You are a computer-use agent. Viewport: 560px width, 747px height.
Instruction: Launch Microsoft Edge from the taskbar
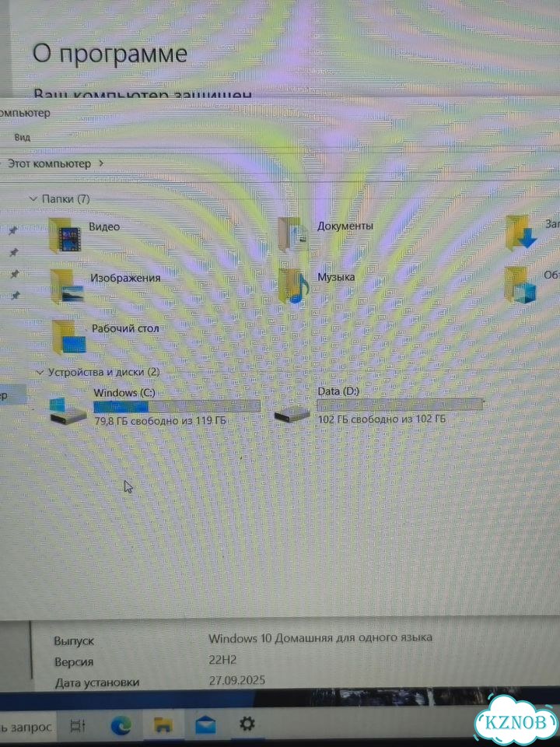[121, 726]
